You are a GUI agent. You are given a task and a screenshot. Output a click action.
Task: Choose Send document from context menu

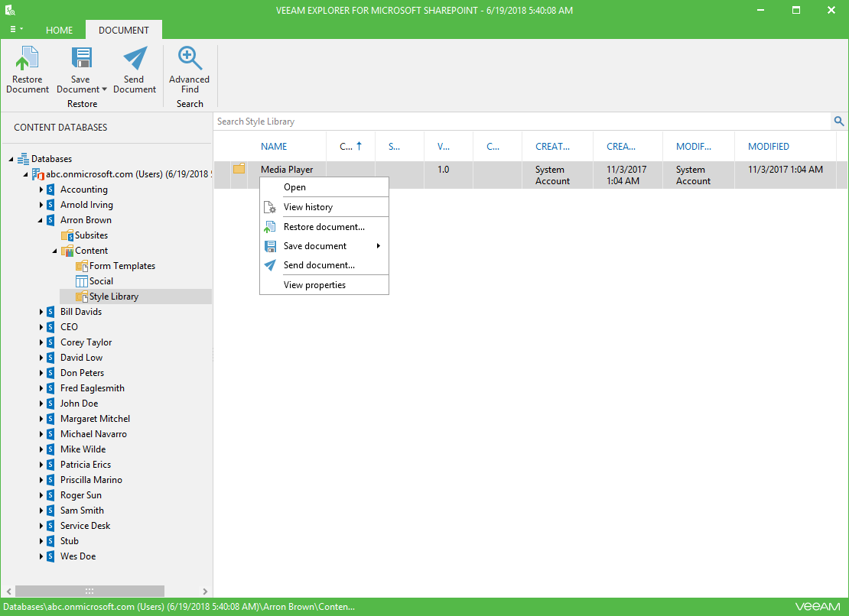point(324,265)
